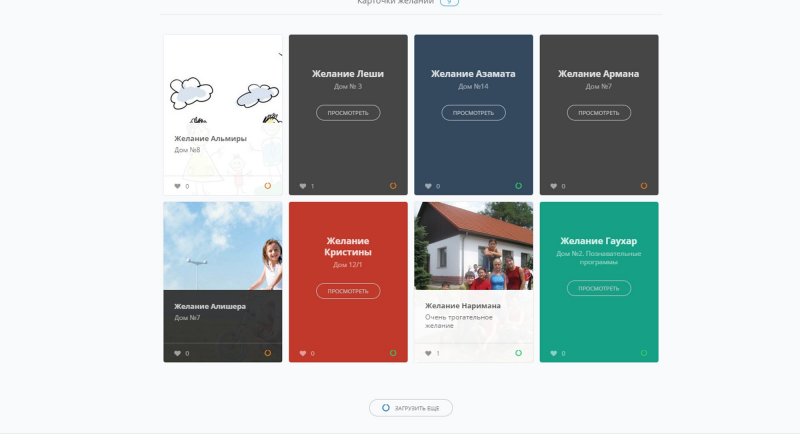Click heart icon on Желание Алишера card
This screenshot has width=800, height=440.
(178, 353)
